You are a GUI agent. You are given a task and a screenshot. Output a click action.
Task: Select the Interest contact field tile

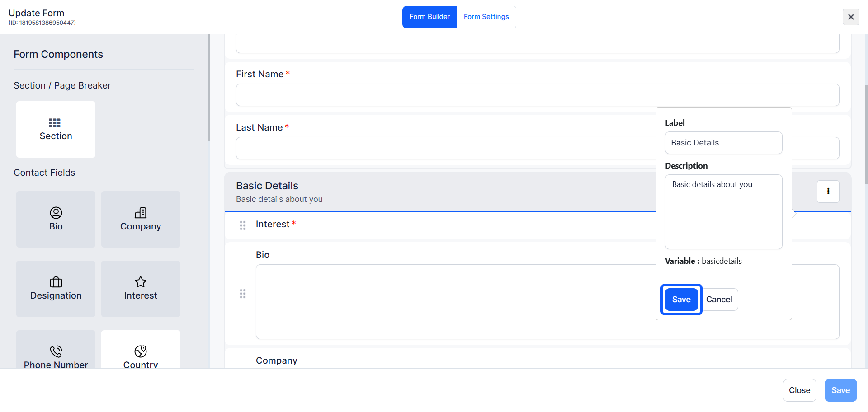(141, 289)
